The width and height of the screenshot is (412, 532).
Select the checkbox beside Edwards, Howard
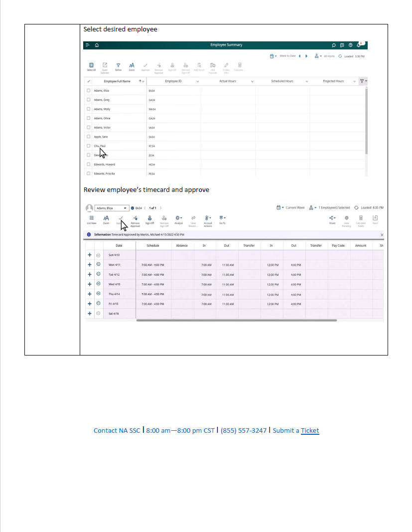point(89,164)
